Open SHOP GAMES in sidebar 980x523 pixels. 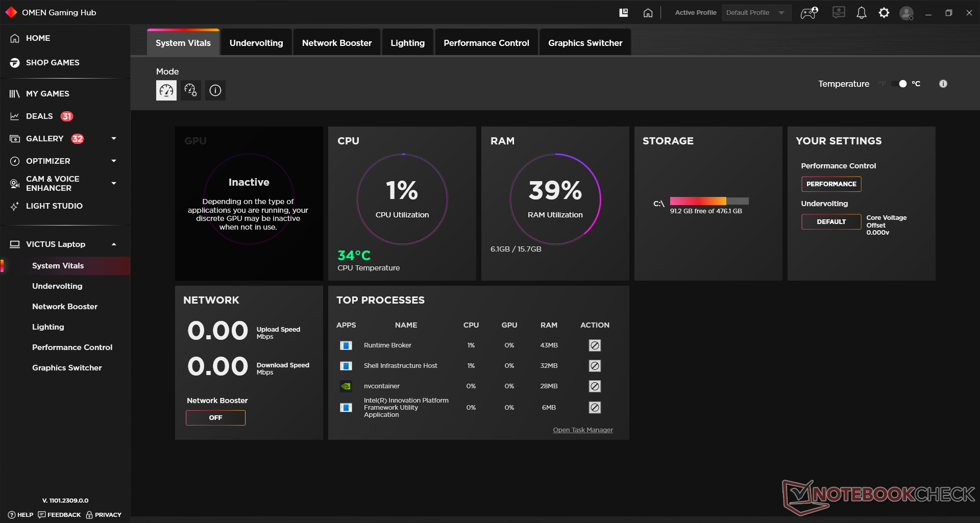(53, 63)
